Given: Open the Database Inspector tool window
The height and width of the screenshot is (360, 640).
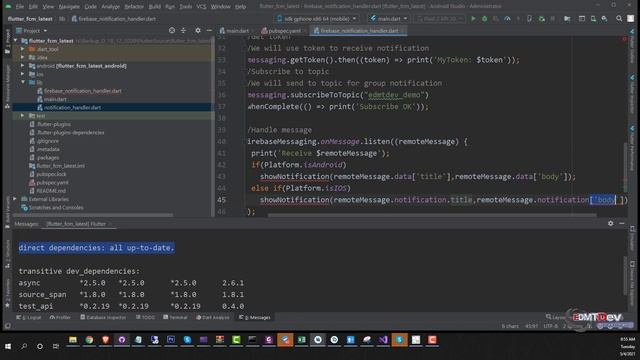Looking at the screenshot, I should coord(103,317).
